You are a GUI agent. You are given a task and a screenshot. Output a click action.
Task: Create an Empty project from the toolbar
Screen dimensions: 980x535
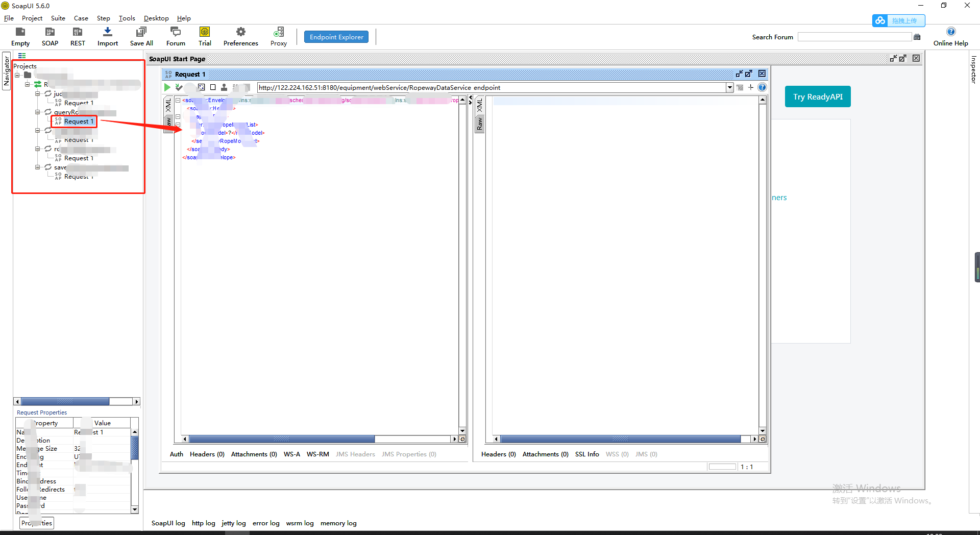[x=20, y=36]
